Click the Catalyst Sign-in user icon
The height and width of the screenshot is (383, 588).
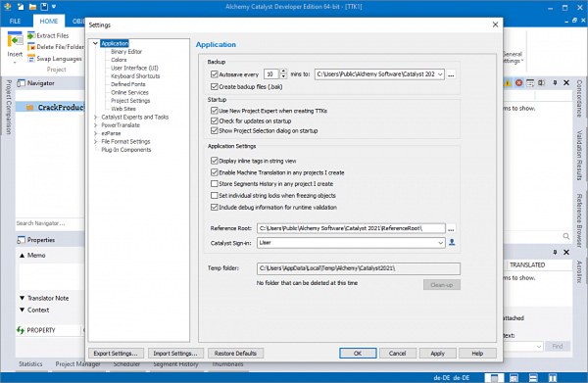pyautogui.click(x=452, y=243)
